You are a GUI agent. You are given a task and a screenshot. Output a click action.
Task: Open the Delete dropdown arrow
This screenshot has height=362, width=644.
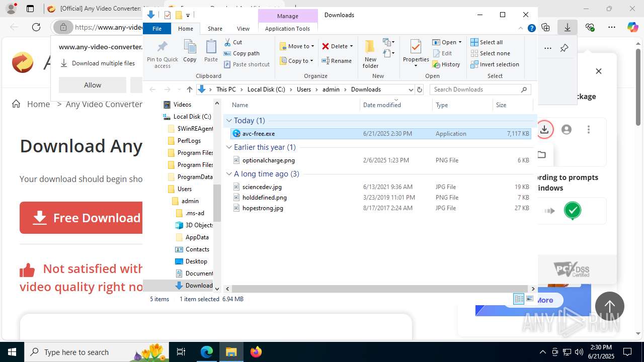pyautogui.click(x=351, y=46)
